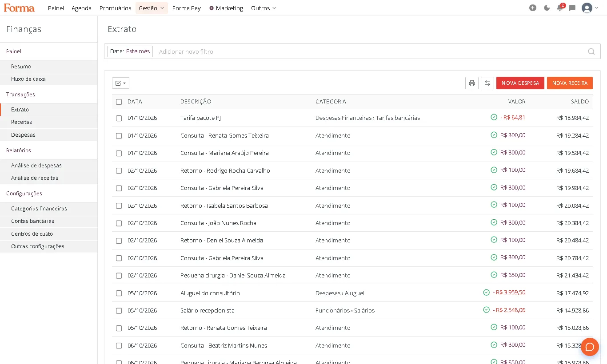This screenshot has height=364, width=607.
Task: Toggle dark mode with the moon icon
Action: point(547,8)
